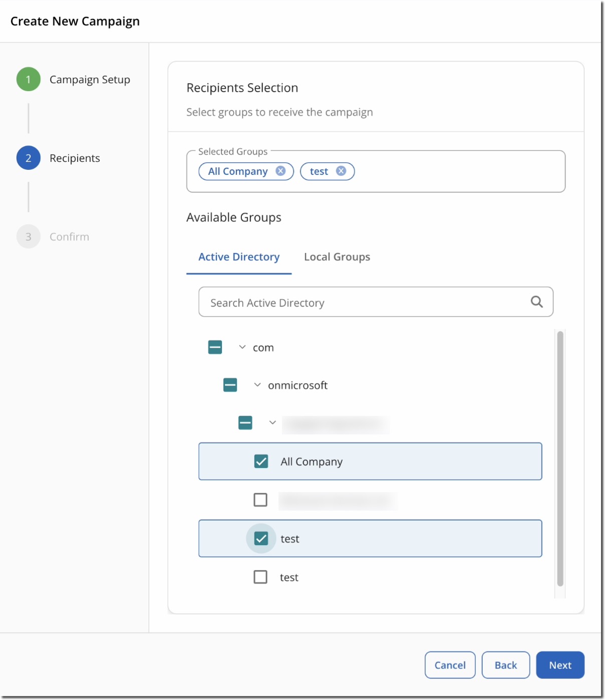Click the indeterminate checkbox beside com

click(214, 347)
